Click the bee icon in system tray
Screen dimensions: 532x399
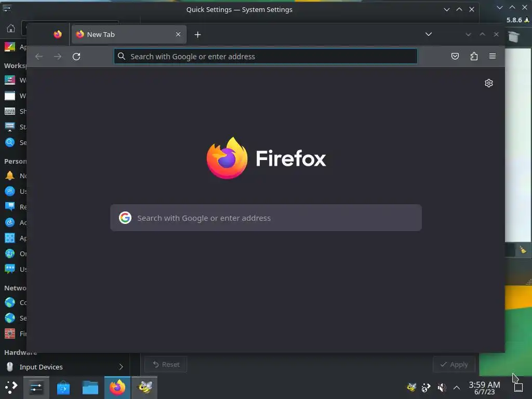point(411,387)
